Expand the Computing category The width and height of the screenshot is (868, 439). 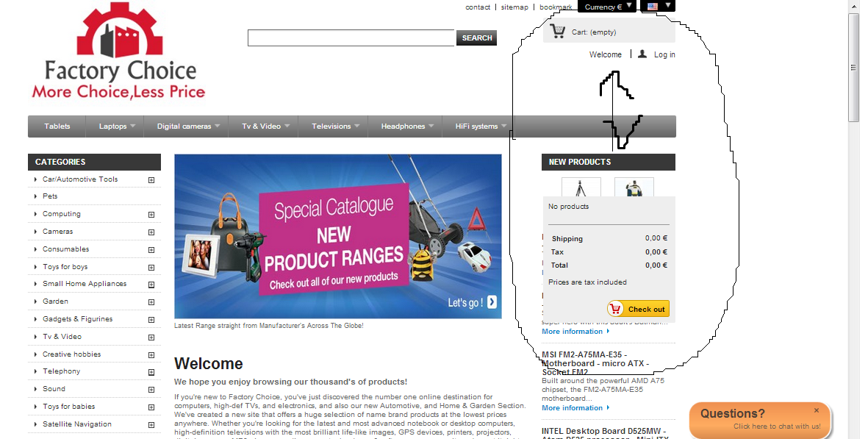click(x=151, y=214)
